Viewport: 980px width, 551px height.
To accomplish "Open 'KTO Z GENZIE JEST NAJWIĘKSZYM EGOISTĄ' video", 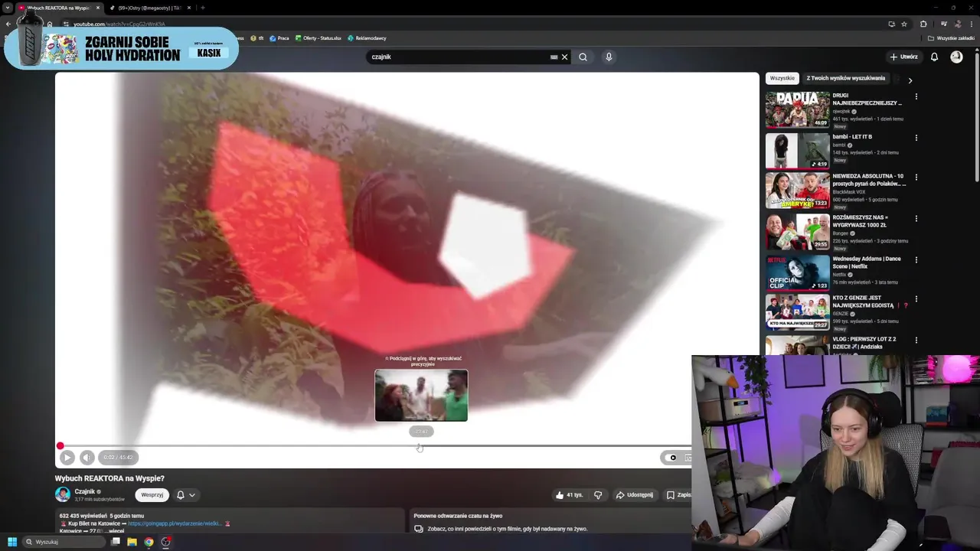I will pyautogui.click(x=798, y=312).
